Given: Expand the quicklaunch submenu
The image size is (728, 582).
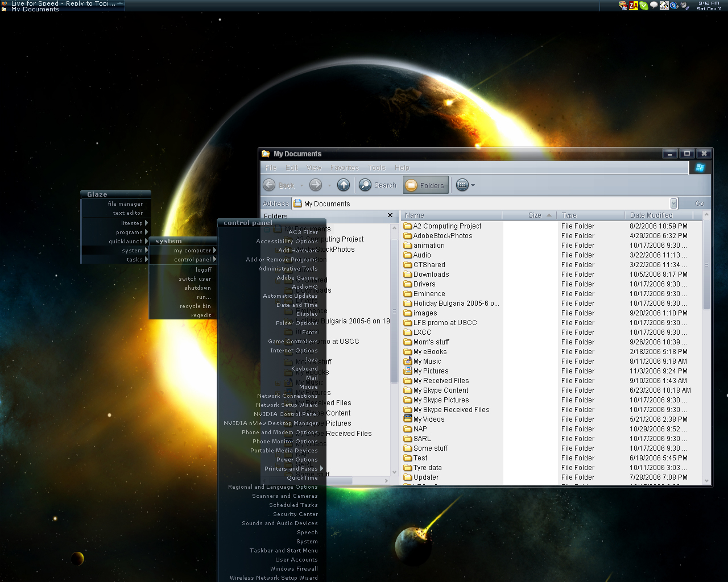Looking at the screenshot, I should pyautogui.click(x=146, y=242).
